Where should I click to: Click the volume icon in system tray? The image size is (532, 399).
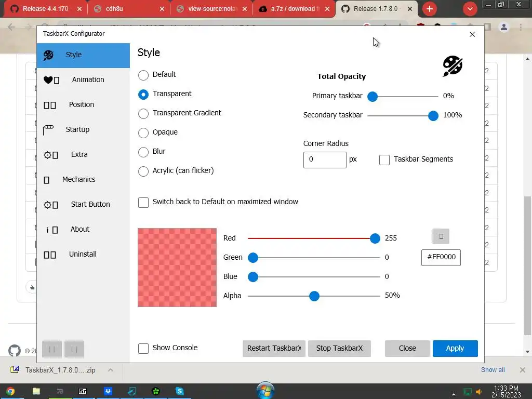478,392
